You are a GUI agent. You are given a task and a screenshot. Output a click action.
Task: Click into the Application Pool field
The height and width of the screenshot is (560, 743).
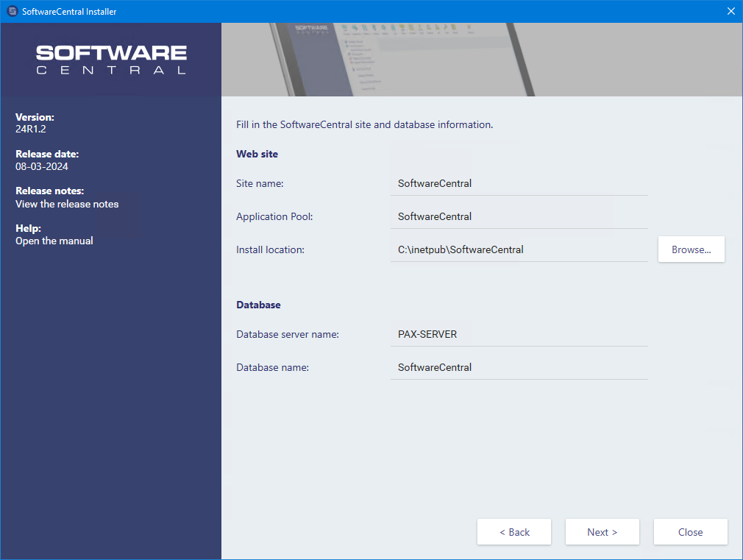[519, 216]
